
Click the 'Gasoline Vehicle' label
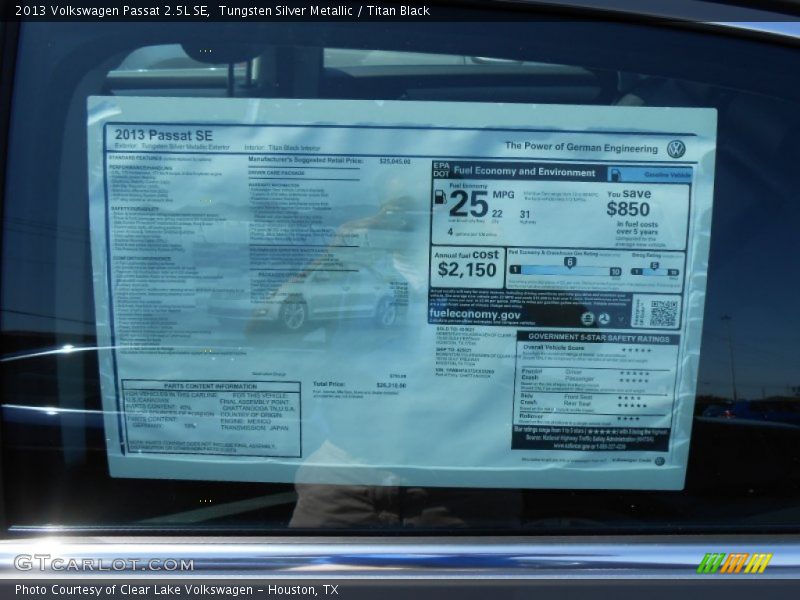pyautogui.click(x=667, y=174)
